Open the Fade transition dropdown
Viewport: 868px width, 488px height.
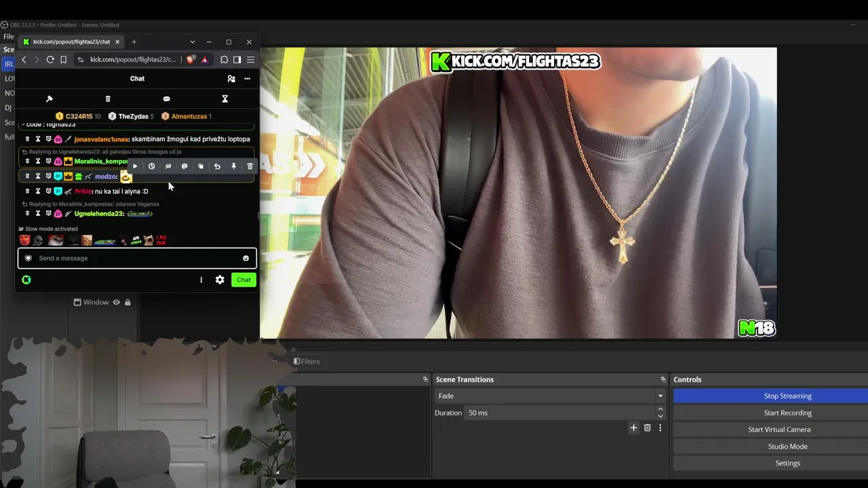tap(549, 396)
